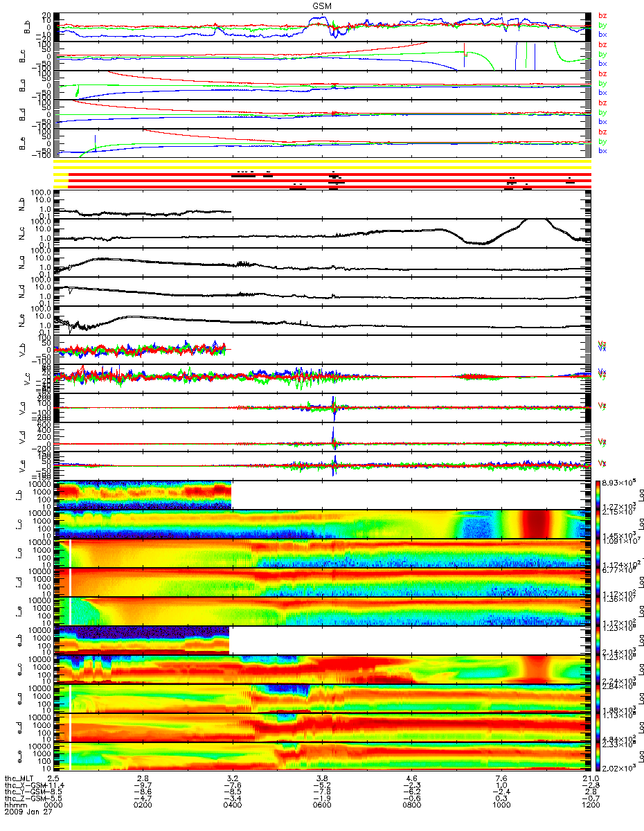
Task: Click the bx legend of the B_b panel
Action: 602,34
